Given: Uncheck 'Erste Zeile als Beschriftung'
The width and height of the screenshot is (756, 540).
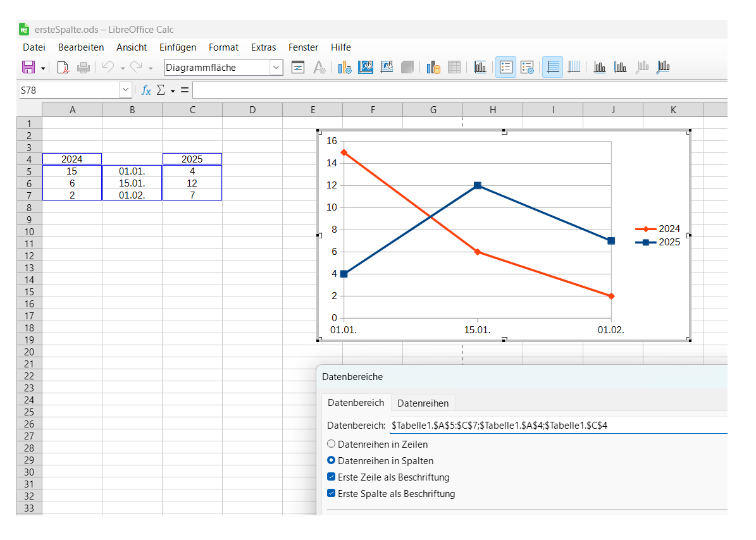Looking at the screenshot, I should coord(332,477).
